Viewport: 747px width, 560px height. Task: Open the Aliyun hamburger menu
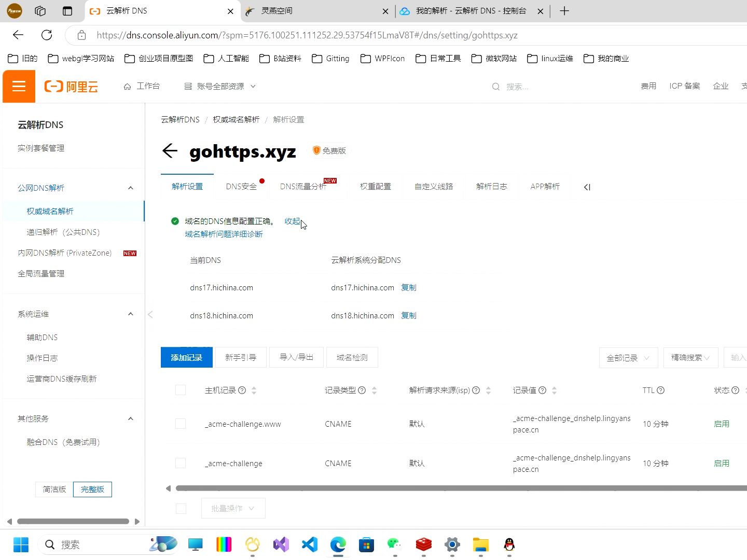point(19,86)
